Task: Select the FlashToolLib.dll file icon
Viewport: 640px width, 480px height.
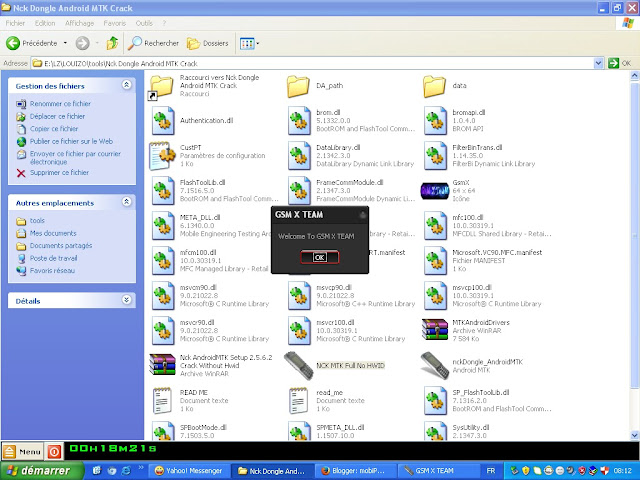Action: tap(163, 191)
